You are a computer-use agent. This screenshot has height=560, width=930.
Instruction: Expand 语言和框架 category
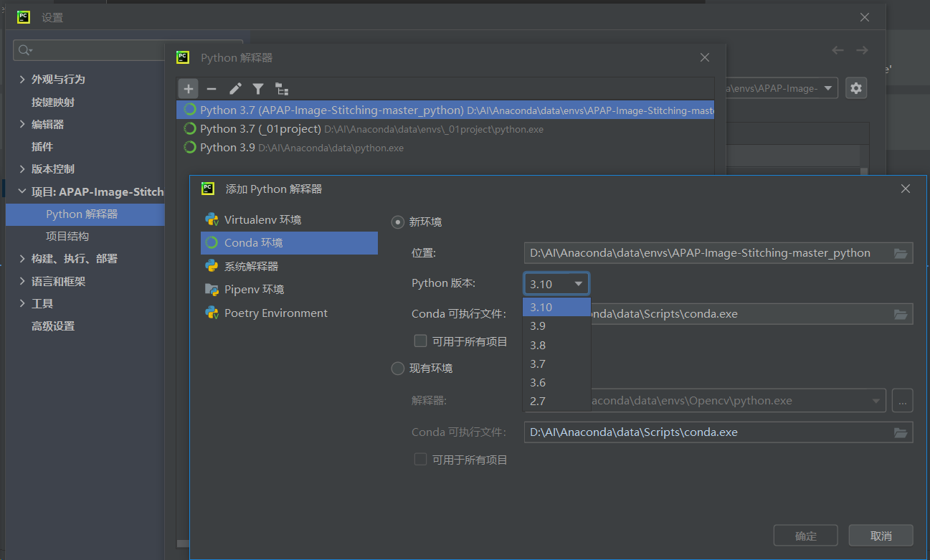coord(22,282)
